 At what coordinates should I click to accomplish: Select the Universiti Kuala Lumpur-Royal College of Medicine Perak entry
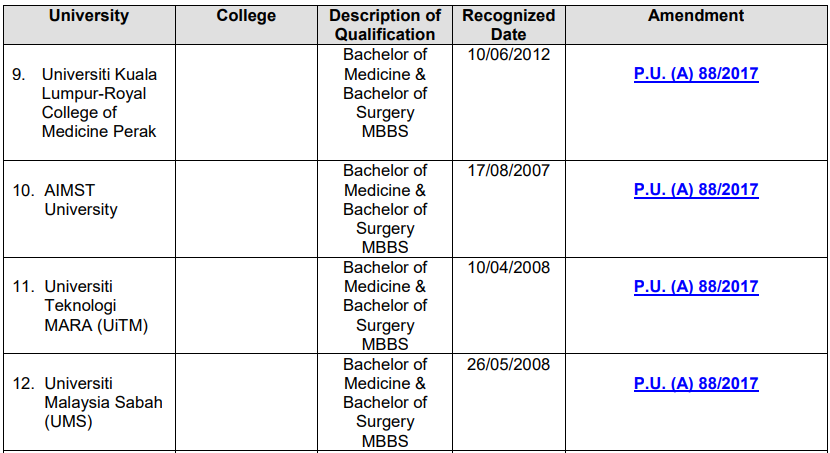pyautogui.click(x=98, y=102)
